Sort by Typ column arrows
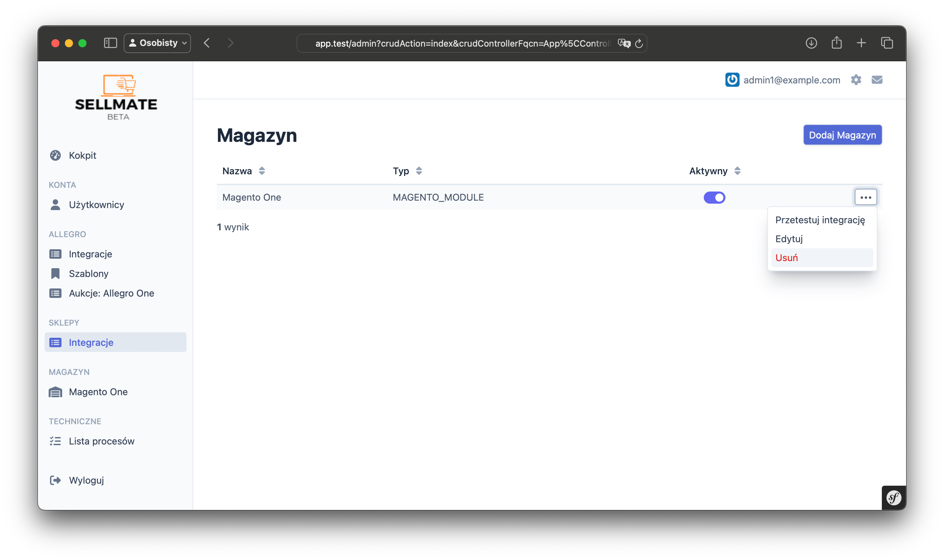Screen dimensions: 944x560 [419, 171]
